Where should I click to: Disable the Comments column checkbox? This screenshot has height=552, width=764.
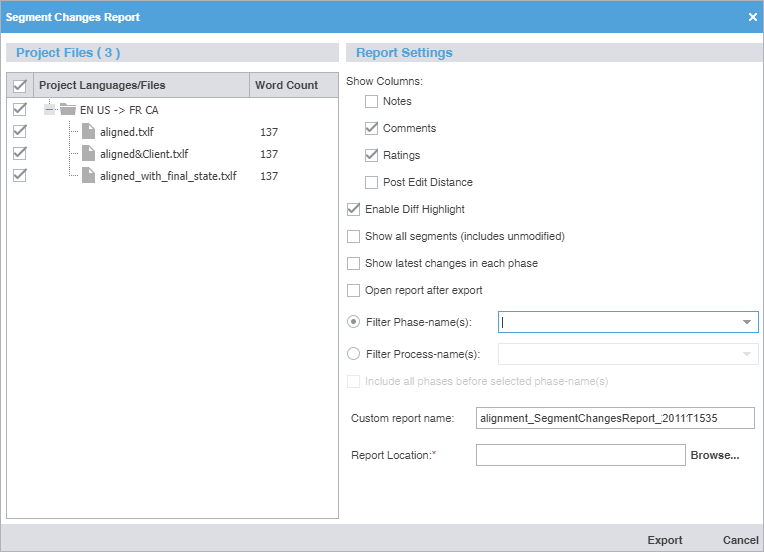[372, 128]
